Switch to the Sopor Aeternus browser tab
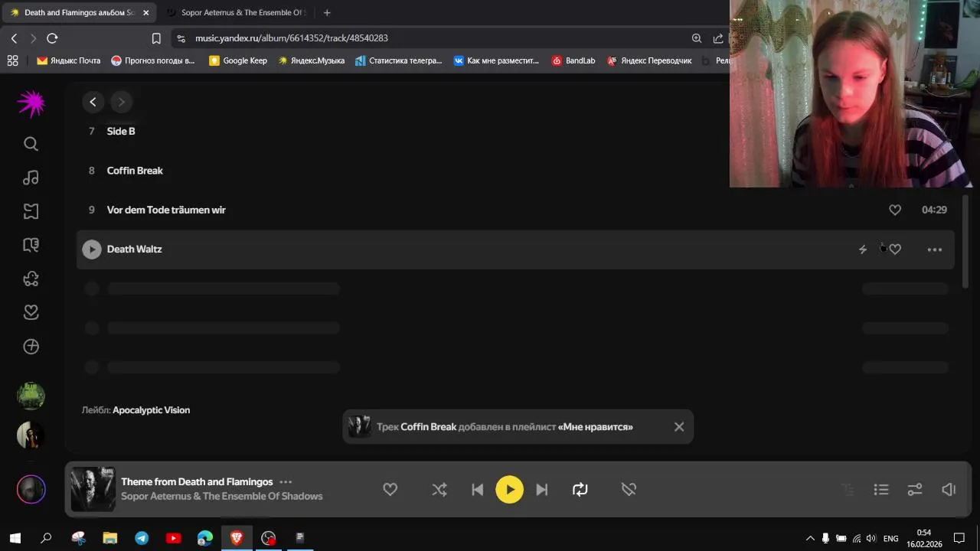The width and height of the screenshot is (980, 551). 236,12
